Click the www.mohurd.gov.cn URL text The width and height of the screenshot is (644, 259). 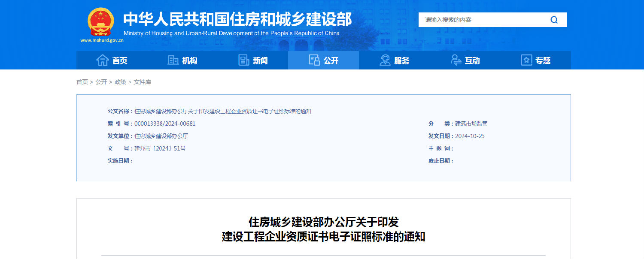pos(101,40)
